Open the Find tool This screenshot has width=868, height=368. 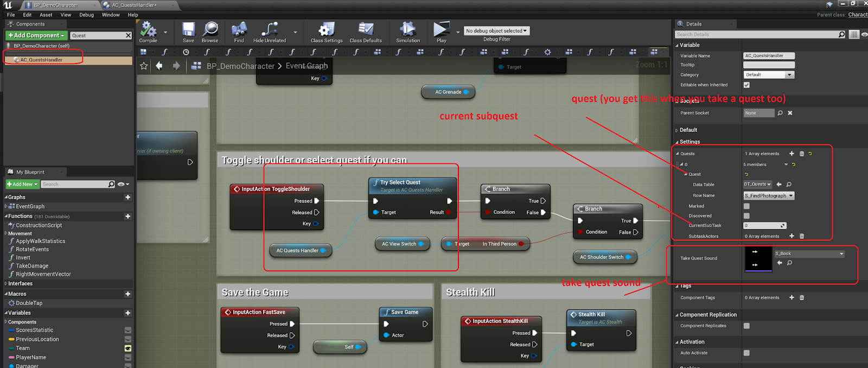239,32
